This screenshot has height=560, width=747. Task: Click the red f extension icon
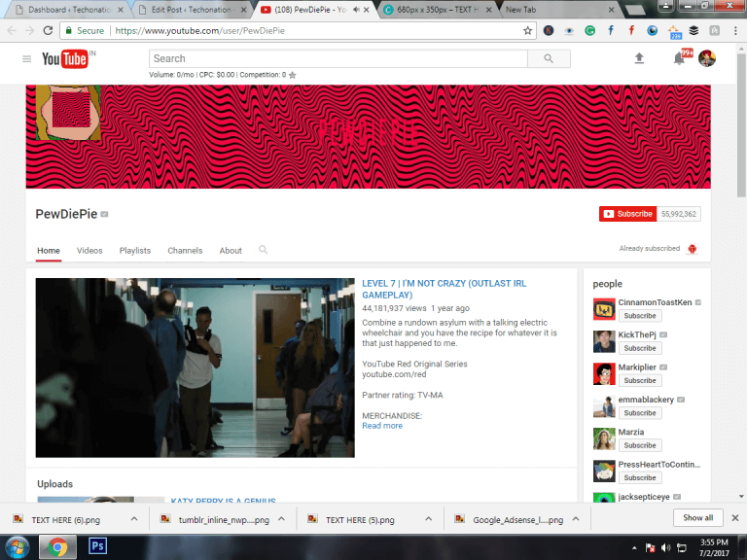(631, 30)
